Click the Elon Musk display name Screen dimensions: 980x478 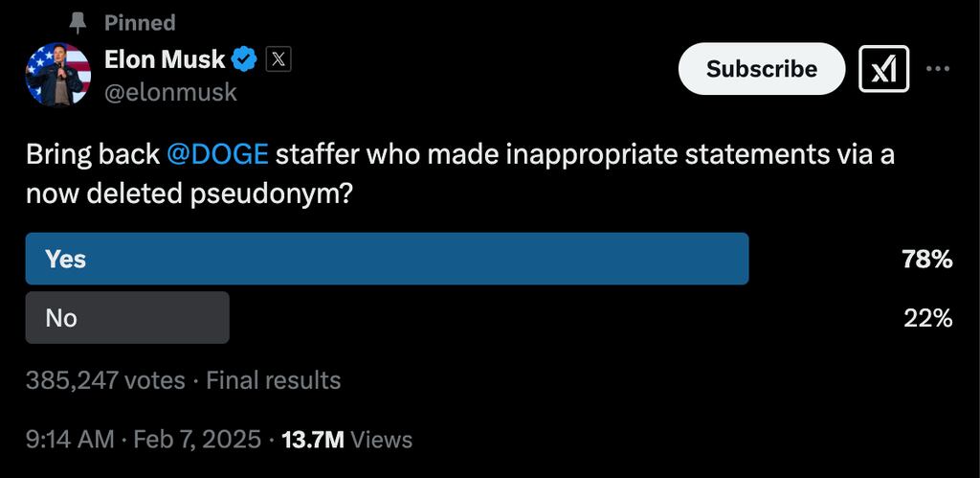(165, 59)
